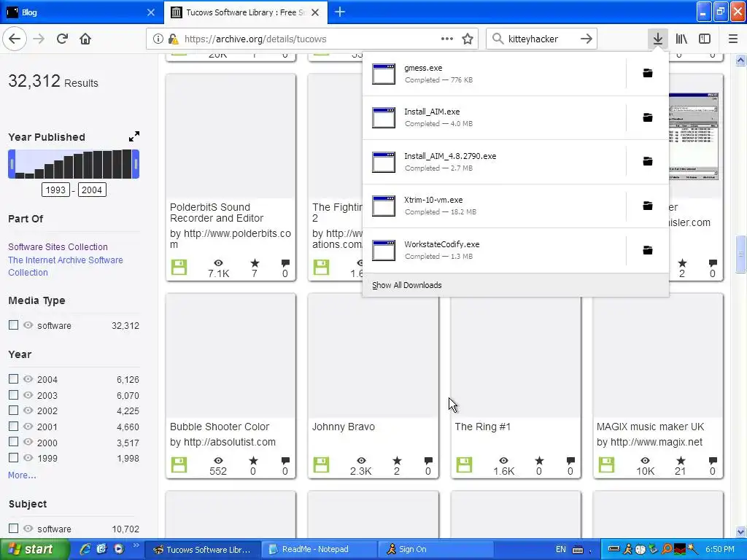Open the Library toolbar icon

[681, 39]
